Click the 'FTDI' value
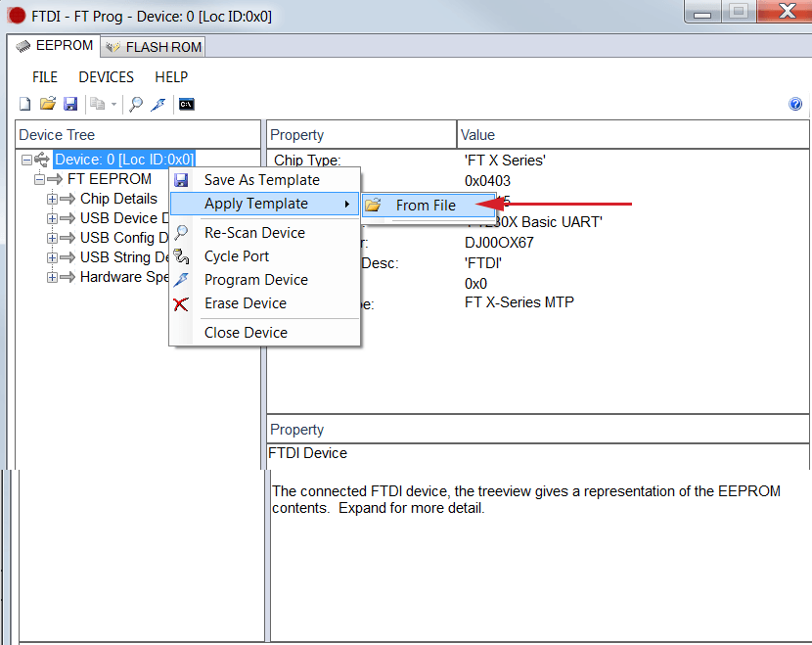 (483, 263)
